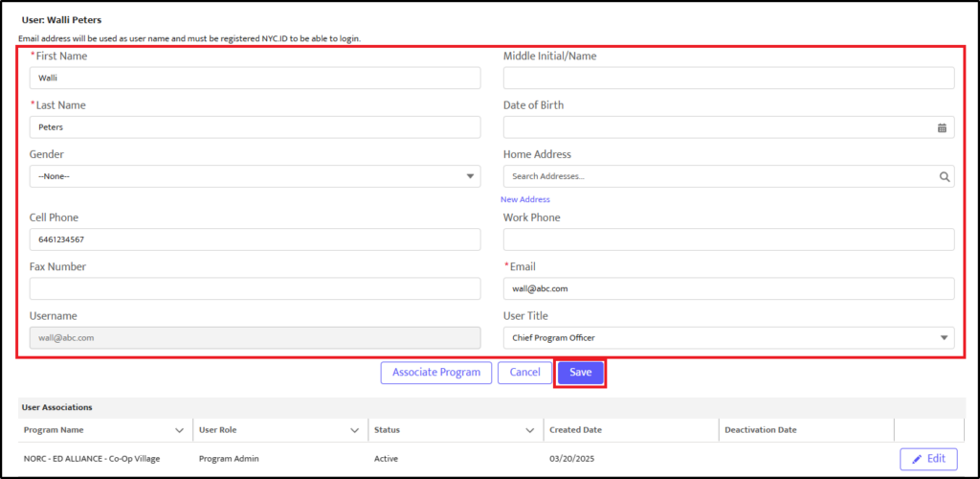Open Program Name column sort menu
This screenshot has height=479, width=980.
[179, 430]
